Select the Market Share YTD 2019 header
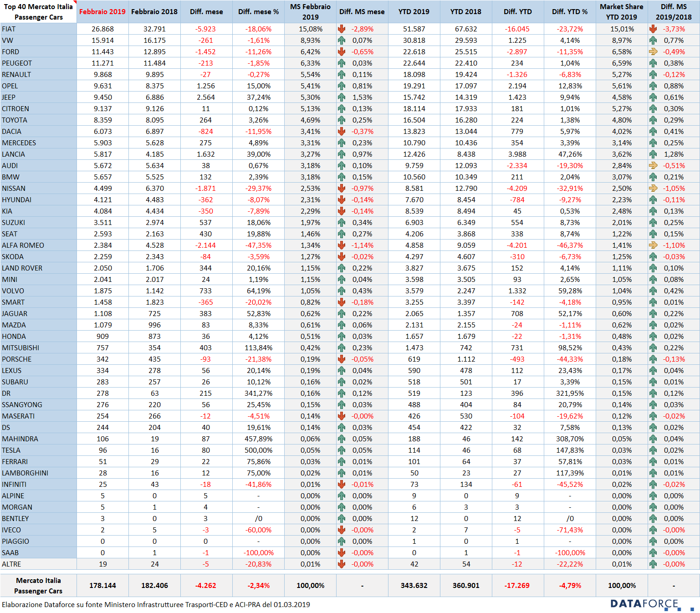Image resolution: width=700 pixels, height=613 pixels. (622, 12)
